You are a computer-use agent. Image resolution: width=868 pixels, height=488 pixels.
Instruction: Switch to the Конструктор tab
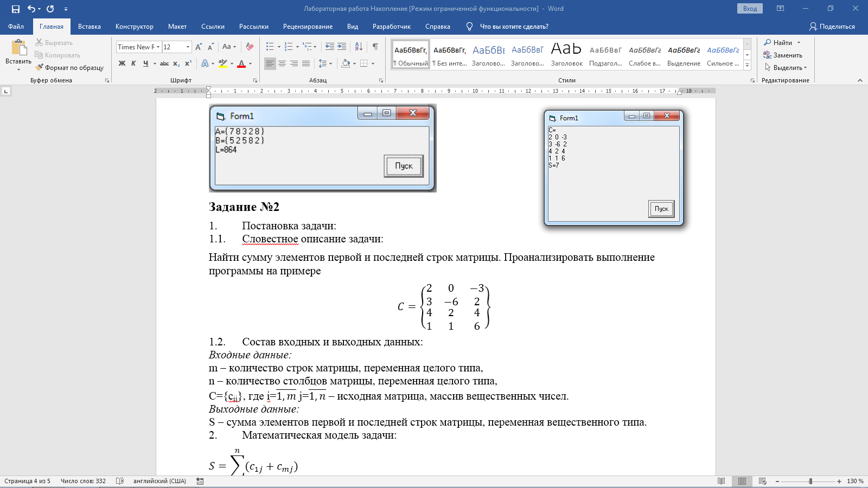coord(135,27)
